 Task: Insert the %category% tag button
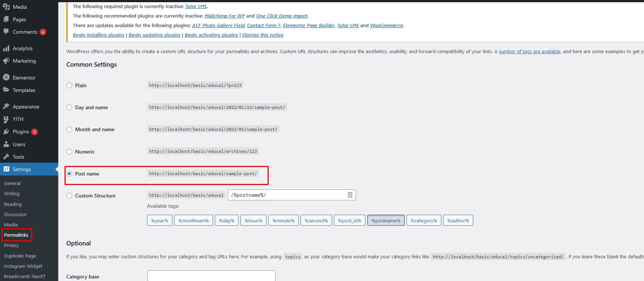pyautogui.click(x=423, y=221)
